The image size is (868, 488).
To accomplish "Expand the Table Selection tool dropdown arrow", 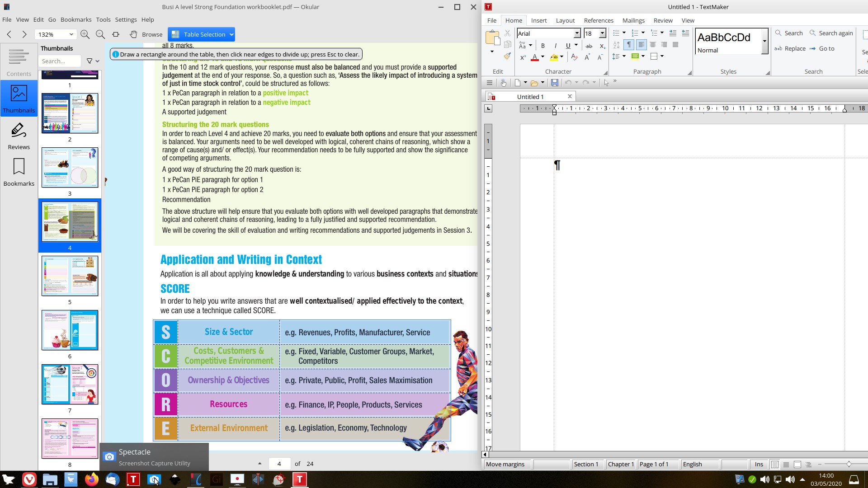I will click(x=231, y=34).
